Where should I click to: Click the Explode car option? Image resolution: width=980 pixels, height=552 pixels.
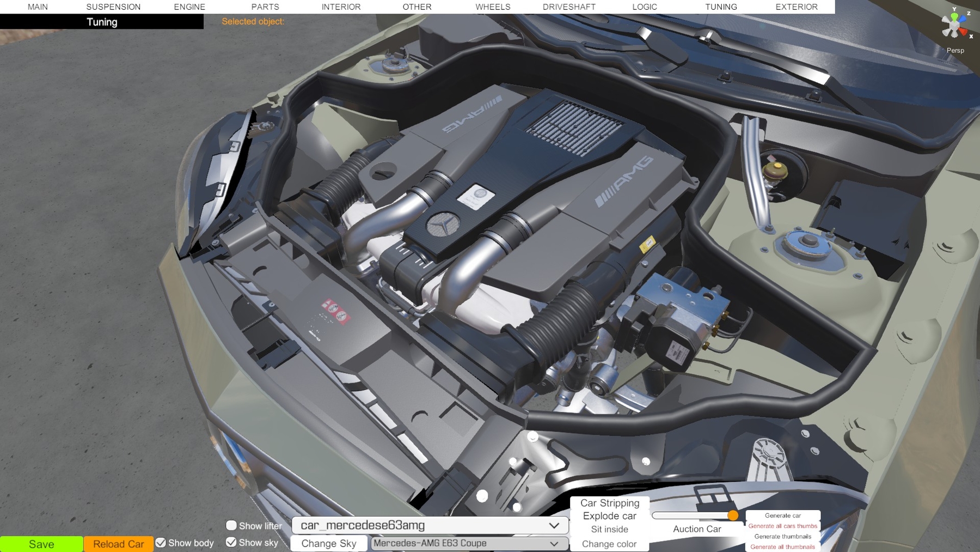[609, 516]
